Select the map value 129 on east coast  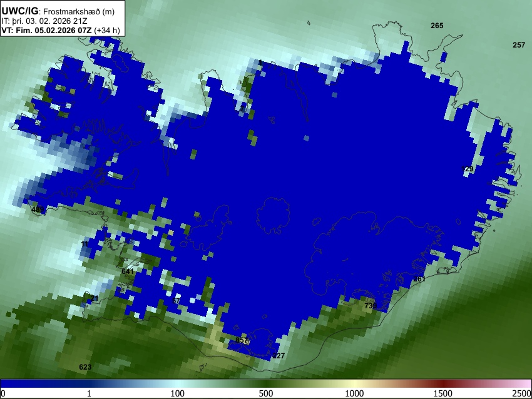[x=467, y=169]
